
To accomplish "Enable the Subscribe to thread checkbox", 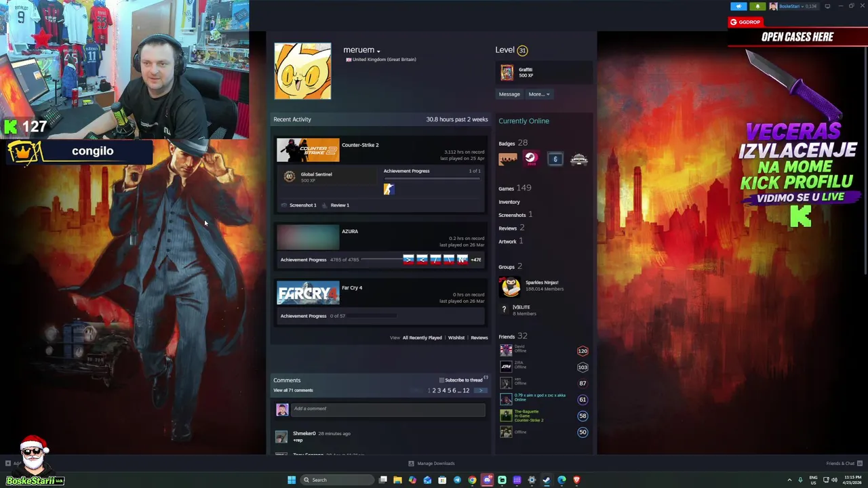I will (441, 380).
